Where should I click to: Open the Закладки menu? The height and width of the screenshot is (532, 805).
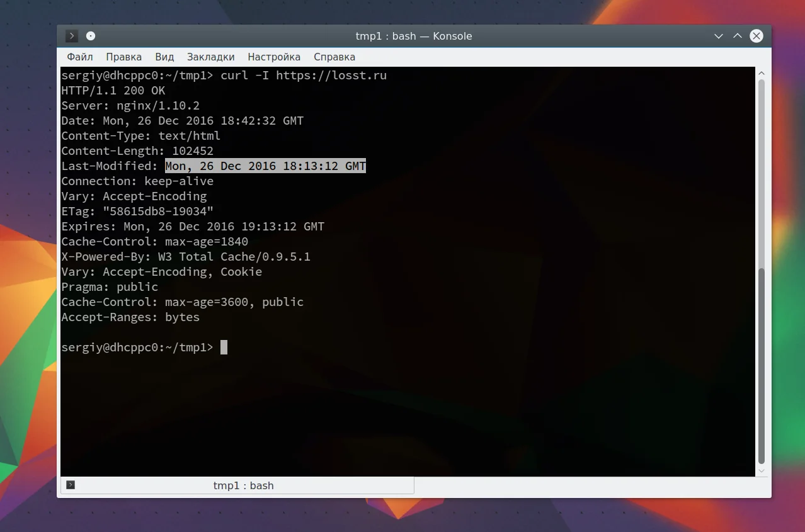click(210, 57)
